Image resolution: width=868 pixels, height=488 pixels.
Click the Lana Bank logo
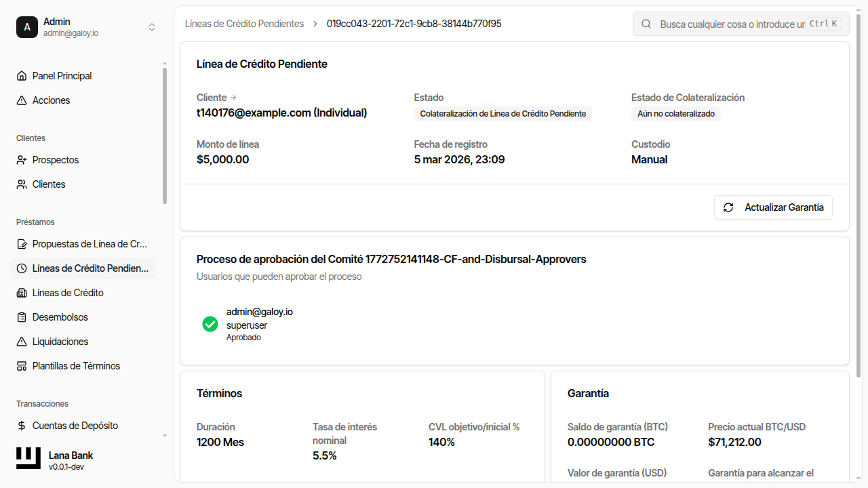click(x=28, y=459)
